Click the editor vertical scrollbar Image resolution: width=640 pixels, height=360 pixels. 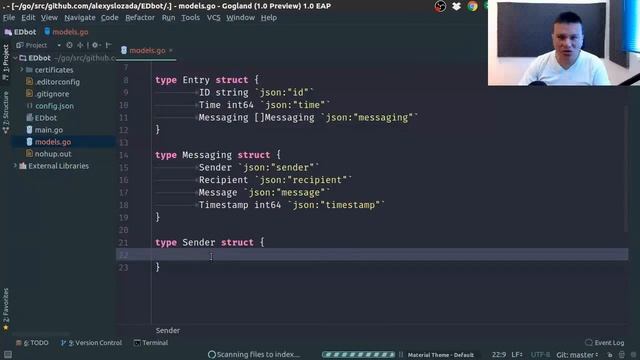(626, 169)
